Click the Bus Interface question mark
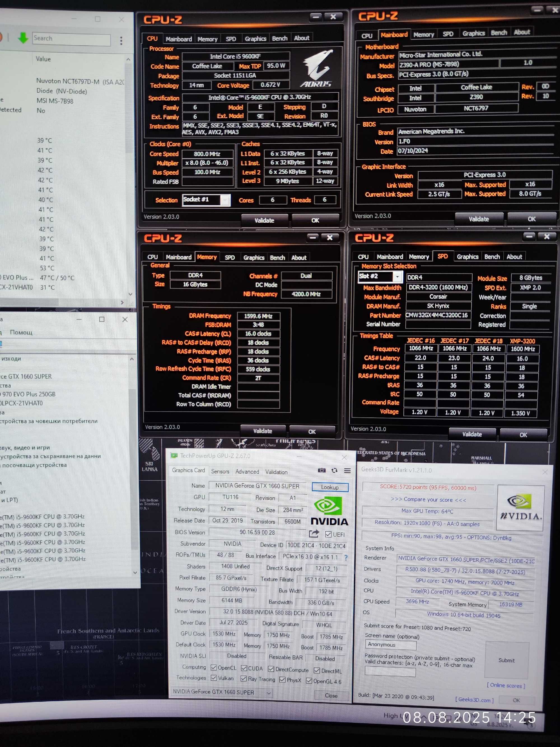The image size is (560, 747). point(346,557)
